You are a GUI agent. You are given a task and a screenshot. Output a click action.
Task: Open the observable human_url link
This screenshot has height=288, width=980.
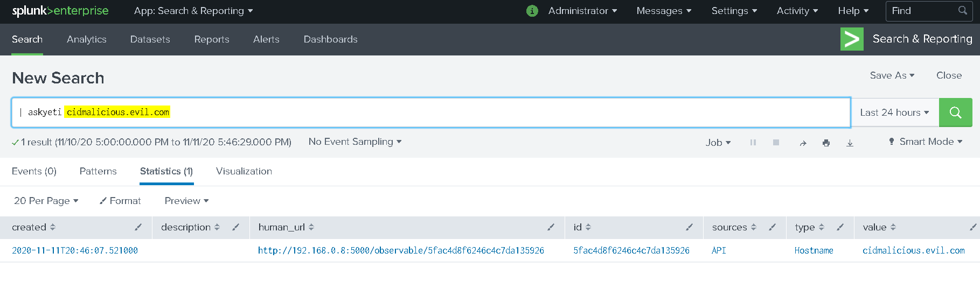click(401, 250)
